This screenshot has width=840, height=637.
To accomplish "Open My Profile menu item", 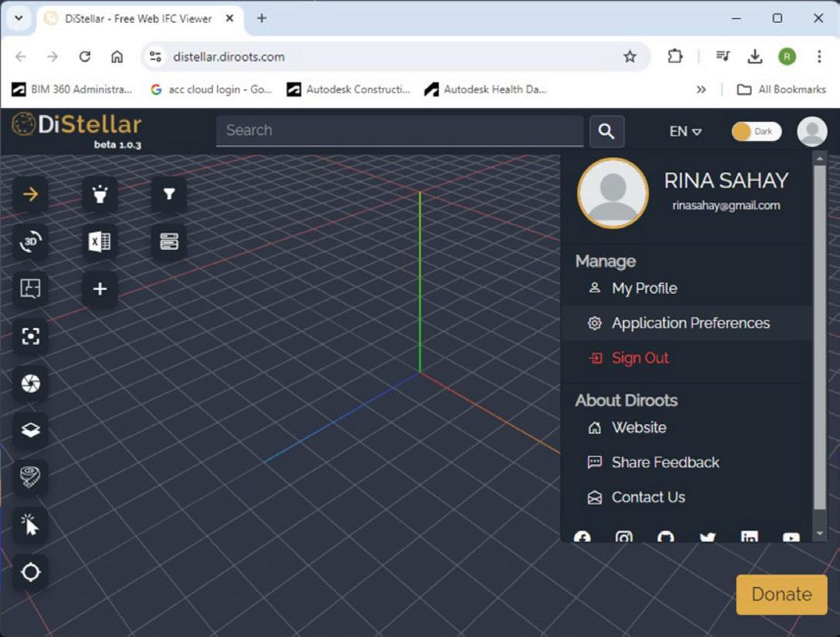I will click(687, 288).
